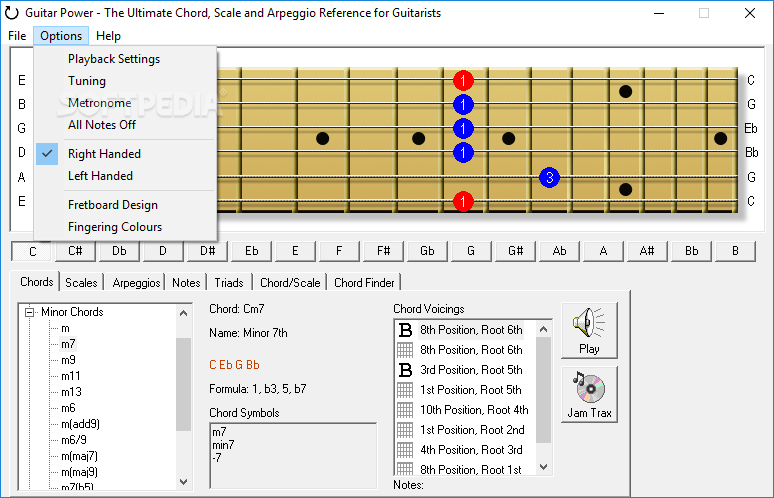Select the m9 chord in tree
This screenshot has width=774, height=498.
68,360
